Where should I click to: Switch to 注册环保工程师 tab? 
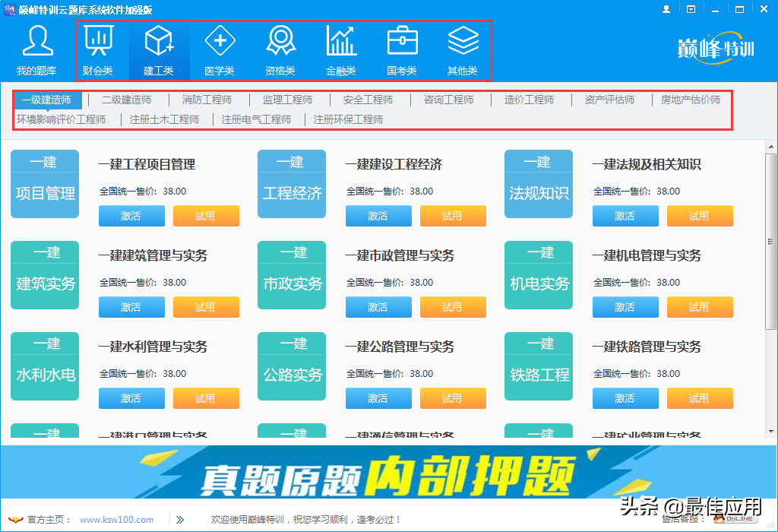[x=348, y=119]
